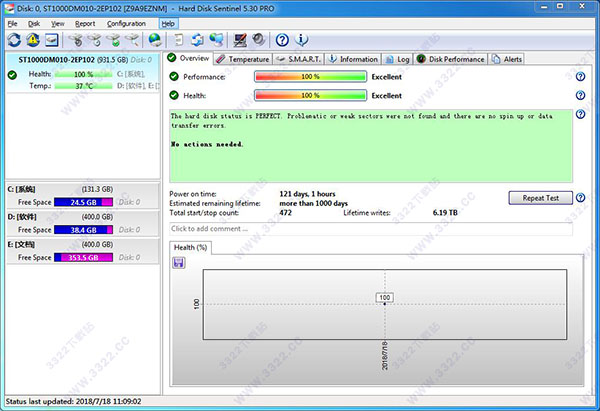Click the 2018/7/18 date label on graph
The image size is (600, 411).
pos(385,355)
